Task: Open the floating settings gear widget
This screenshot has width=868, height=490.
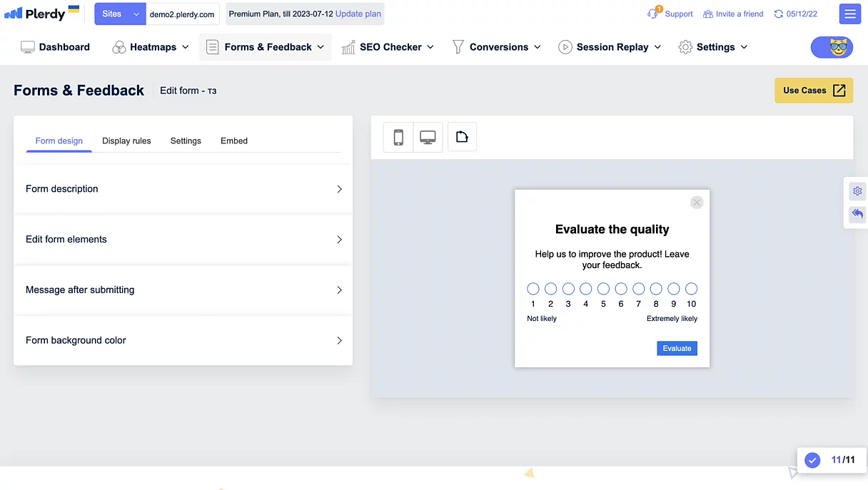Action: (857, 191)
